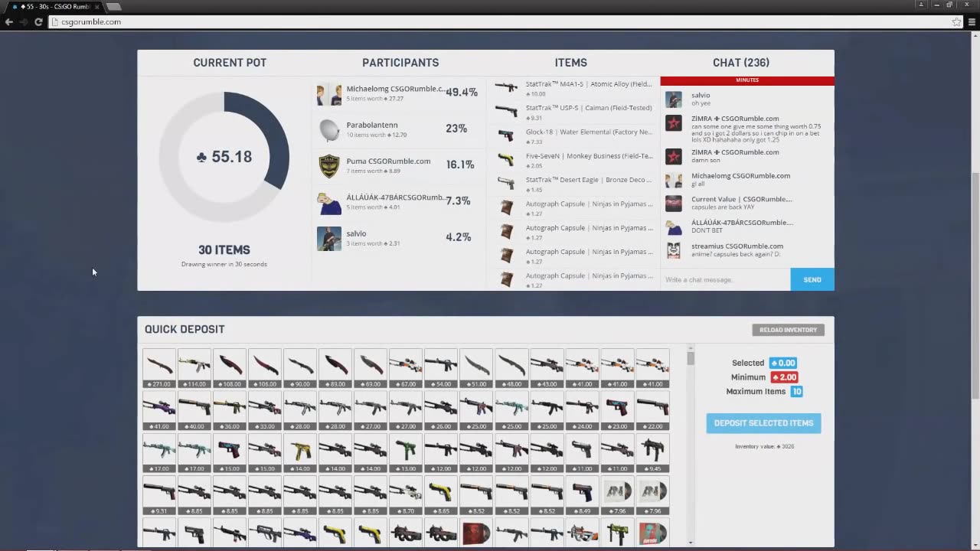
Task: Click the Parabolantenn participant name
Action: click(x=372, y=125)
